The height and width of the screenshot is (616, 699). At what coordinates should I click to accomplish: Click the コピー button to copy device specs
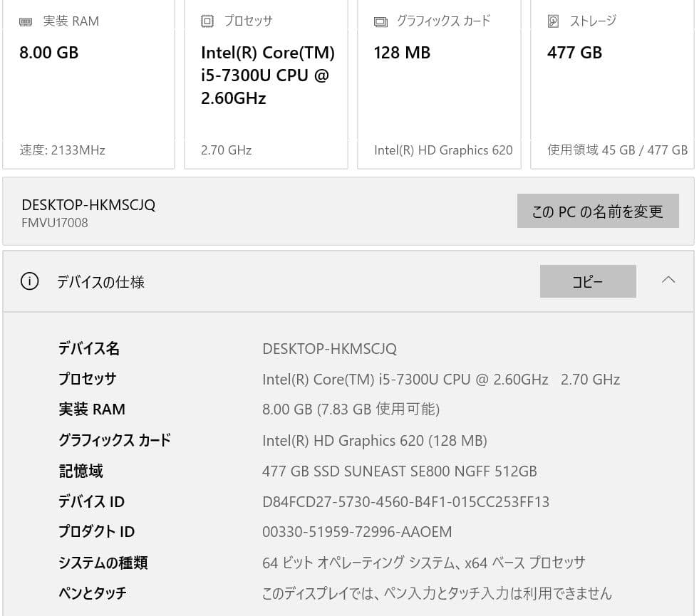pyautogui.click(x=588, y=281)
